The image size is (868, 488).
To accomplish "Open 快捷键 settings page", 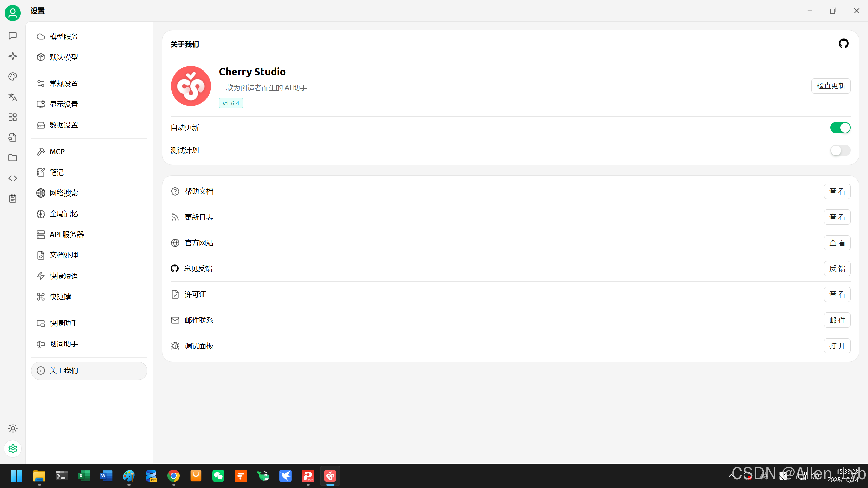I will 60,297.
